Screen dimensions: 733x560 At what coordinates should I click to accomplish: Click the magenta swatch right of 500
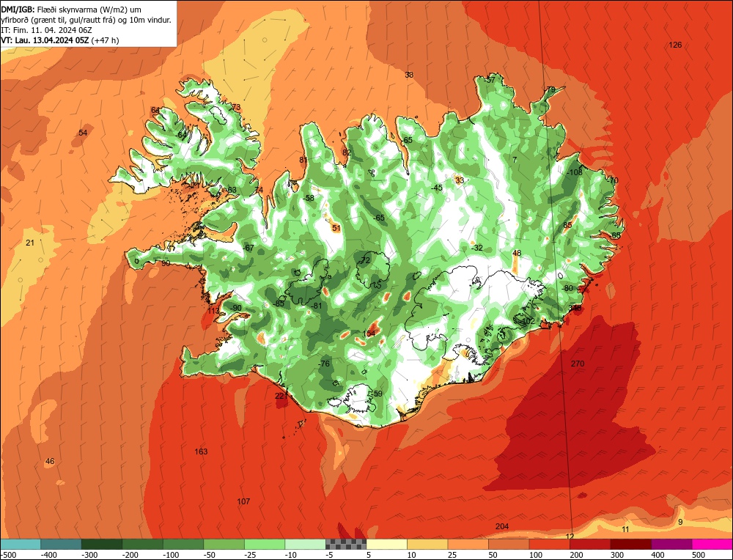(x=712, y=544)
